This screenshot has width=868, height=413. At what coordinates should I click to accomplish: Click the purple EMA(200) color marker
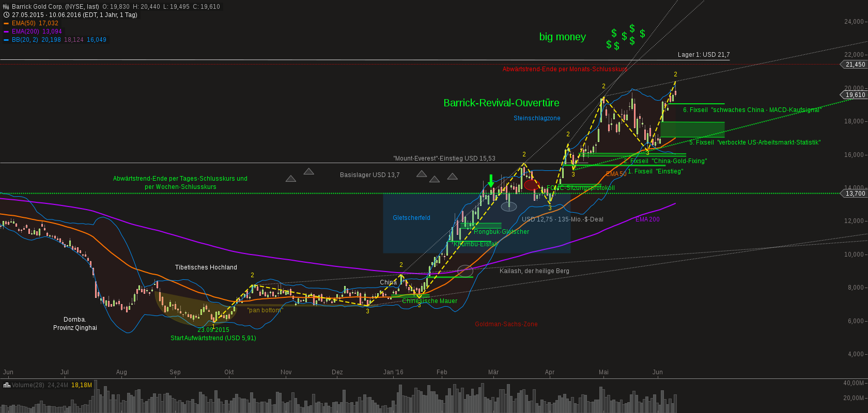click(6, 31)
